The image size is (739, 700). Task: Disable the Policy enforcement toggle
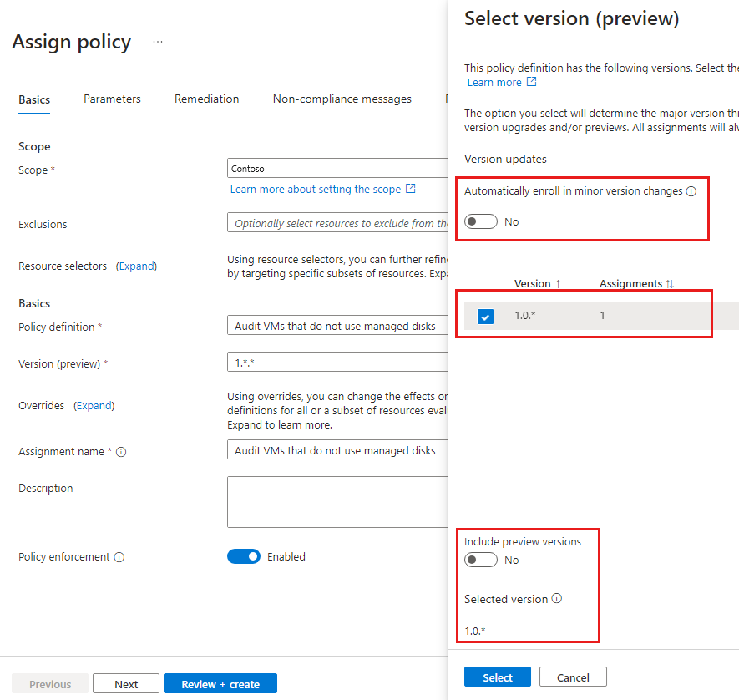(244, 556)
